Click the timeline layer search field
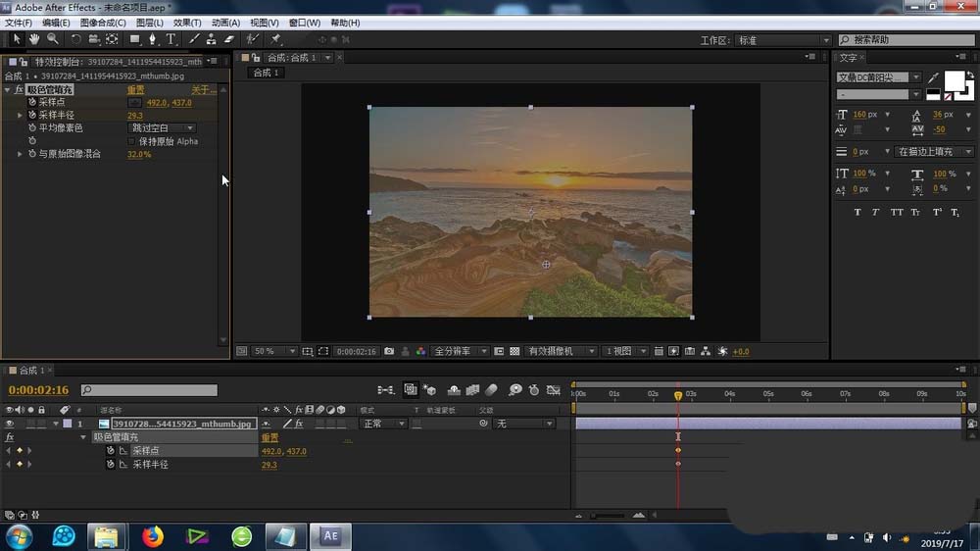Image resolution: width=980 pixels, height=551 pixels. click(149, 390)
